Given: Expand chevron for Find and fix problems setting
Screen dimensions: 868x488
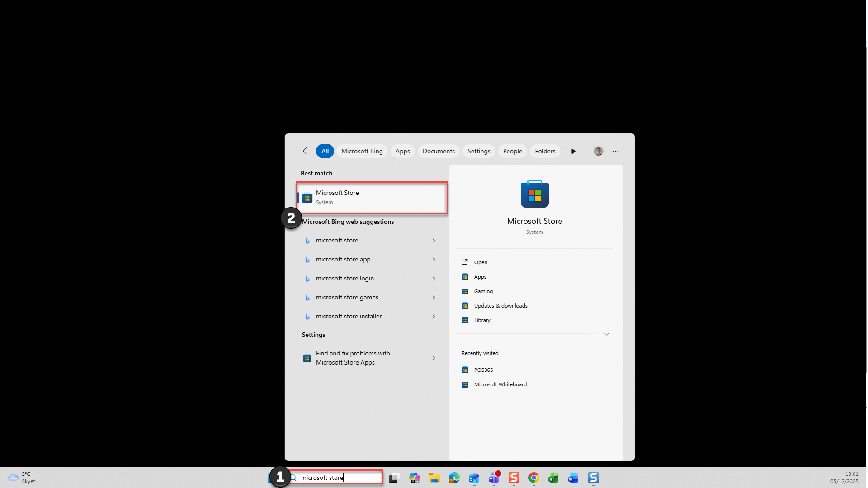Looking at the screenshot, I should [434, 358].
